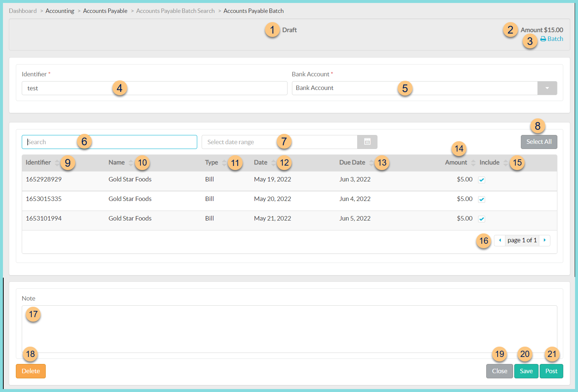This screenshot has height=392, width=578.
Task: Click due date Jun 4, 2022
Action: (x=355, y=199)
